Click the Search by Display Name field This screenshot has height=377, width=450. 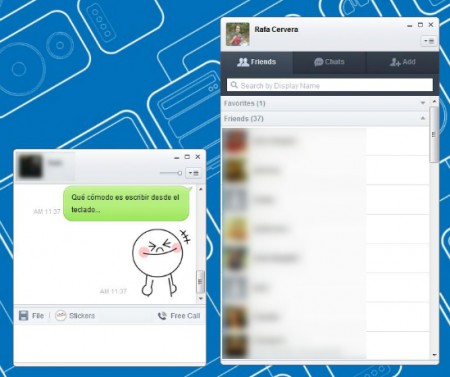coord(330,85)
